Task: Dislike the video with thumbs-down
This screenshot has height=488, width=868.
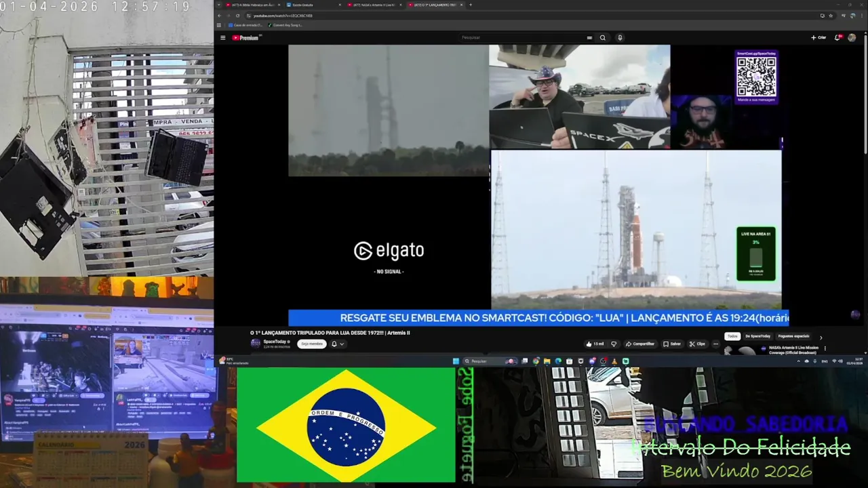Action: tap(614, 344)
